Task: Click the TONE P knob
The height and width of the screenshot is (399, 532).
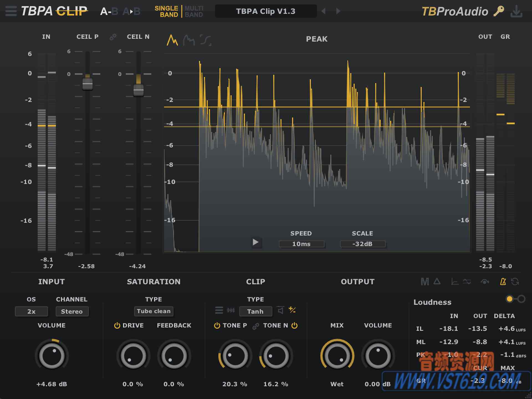Action: pos(235,356)
